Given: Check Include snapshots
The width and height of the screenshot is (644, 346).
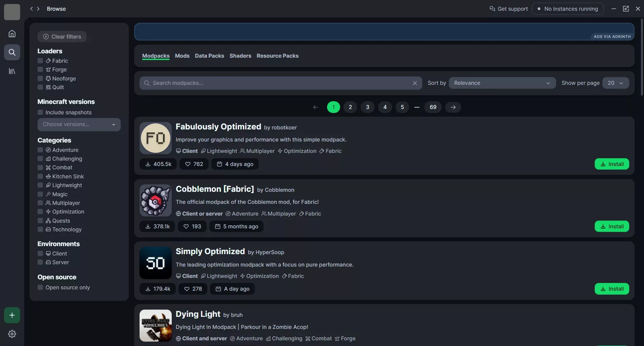Looking at the screenshot, I should 40,112.
